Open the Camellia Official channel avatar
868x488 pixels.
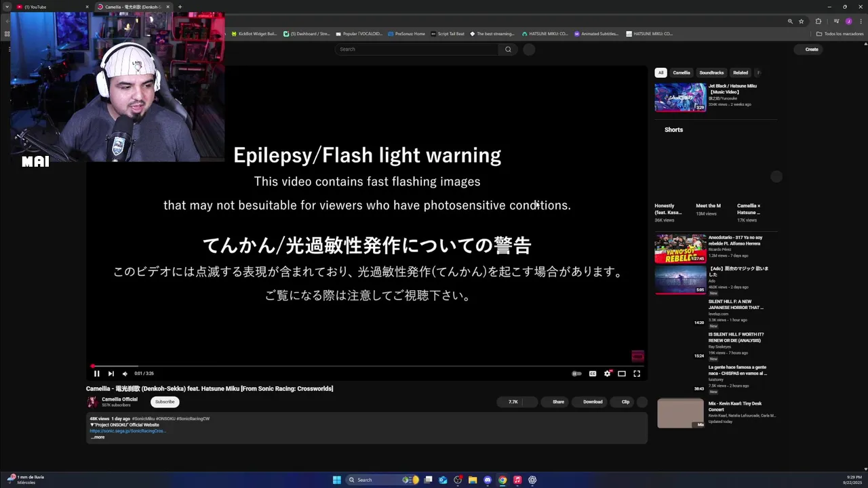click(92, 402)
